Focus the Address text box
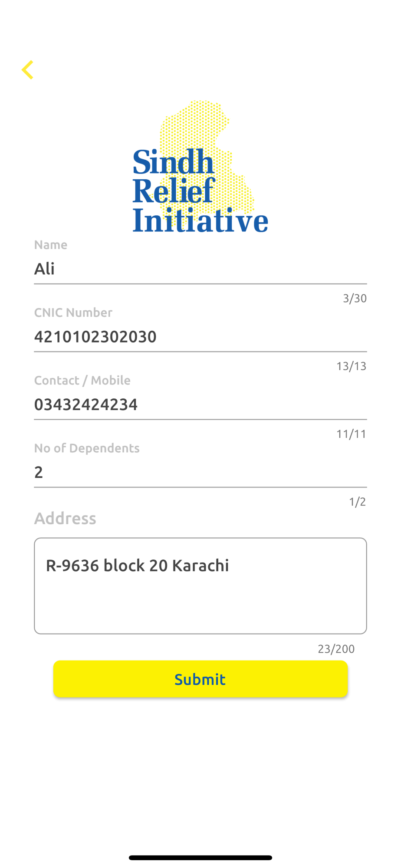 pyautogui.click(x=200, y=586)
